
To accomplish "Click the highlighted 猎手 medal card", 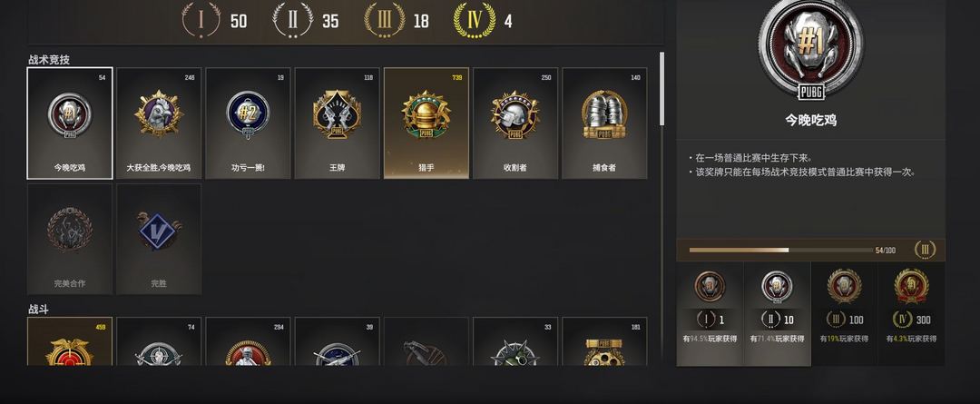I will (426, 123).
